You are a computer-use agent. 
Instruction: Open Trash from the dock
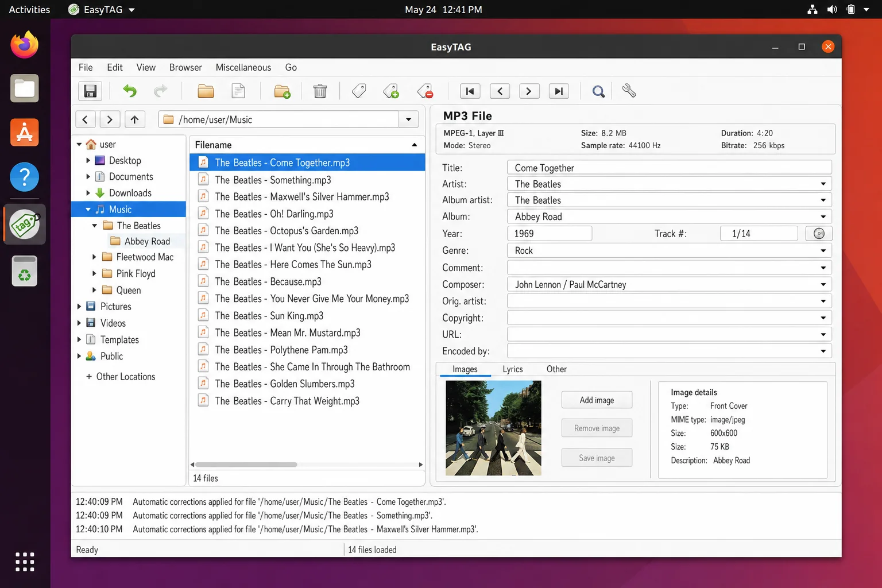tap(25, 270)
